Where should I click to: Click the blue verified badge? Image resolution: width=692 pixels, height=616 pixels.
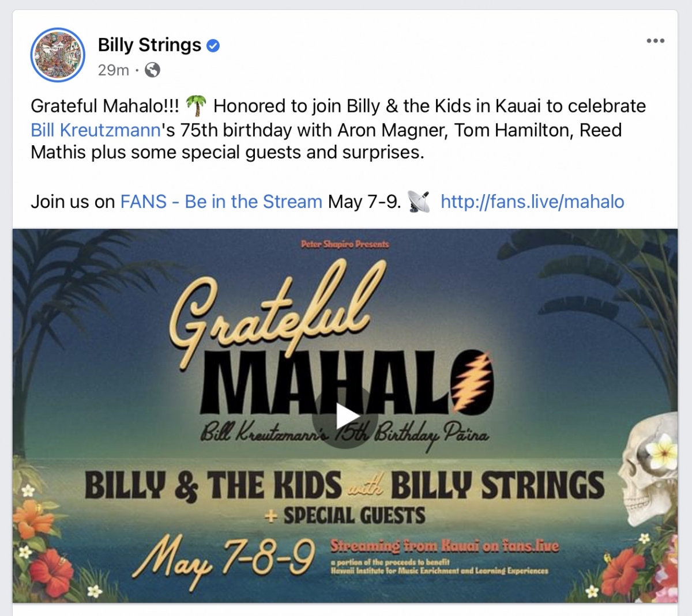[x=213, y=46]
